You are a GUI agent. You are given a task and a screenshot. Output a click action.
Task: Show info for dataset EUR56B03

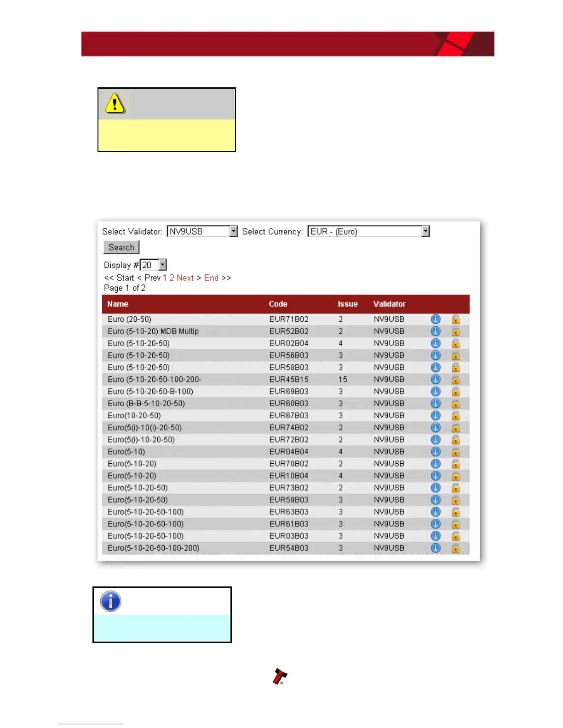(x=435, y=355)
